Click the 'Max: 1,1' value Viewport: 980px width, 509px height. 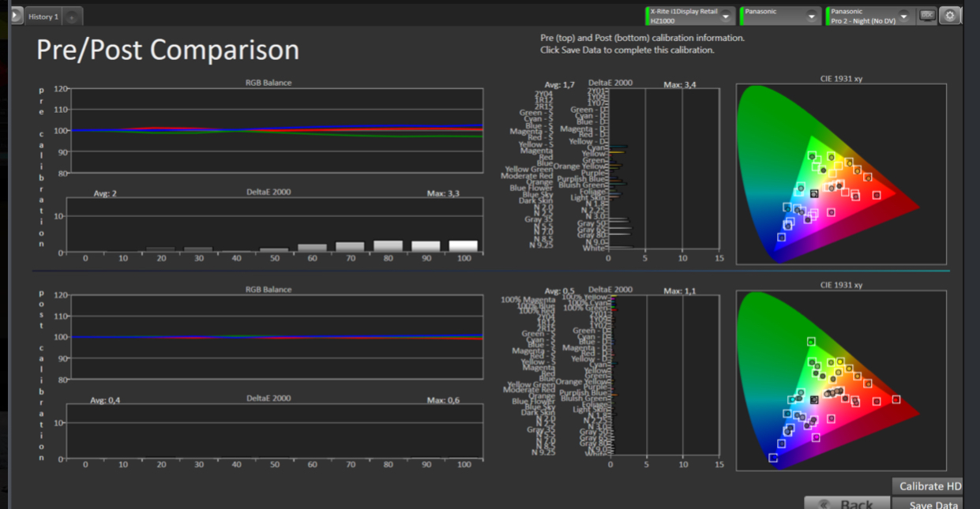(x=680, y=290)
